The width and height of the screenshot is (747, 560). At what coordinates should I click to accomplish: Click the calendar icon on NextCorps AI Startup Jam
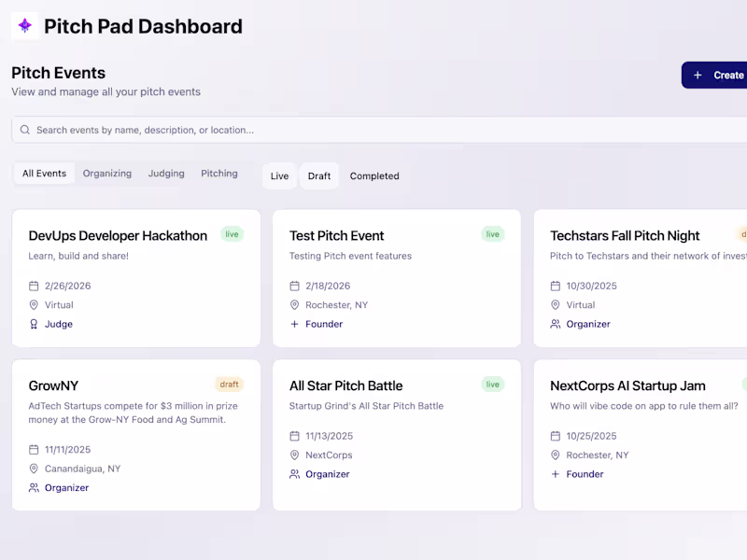click(x=556, y=436)
